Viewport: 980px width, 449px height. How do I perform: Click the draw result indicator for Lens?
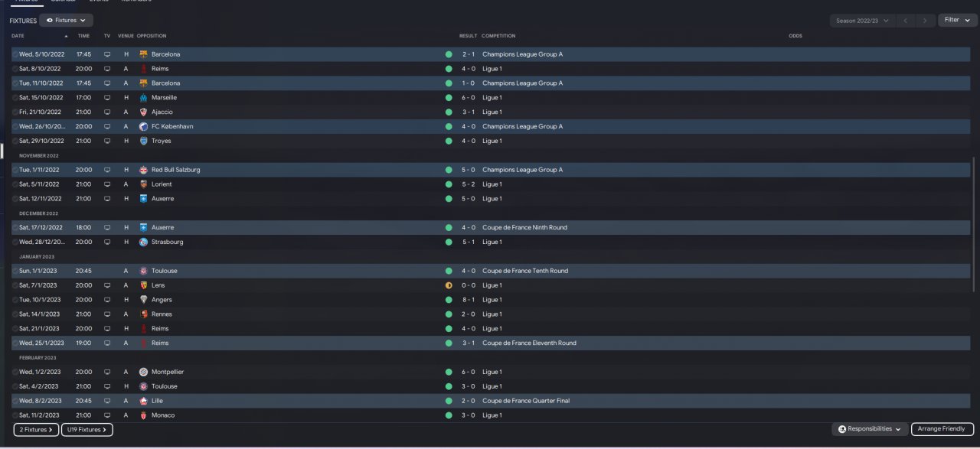tap(449, 285)
